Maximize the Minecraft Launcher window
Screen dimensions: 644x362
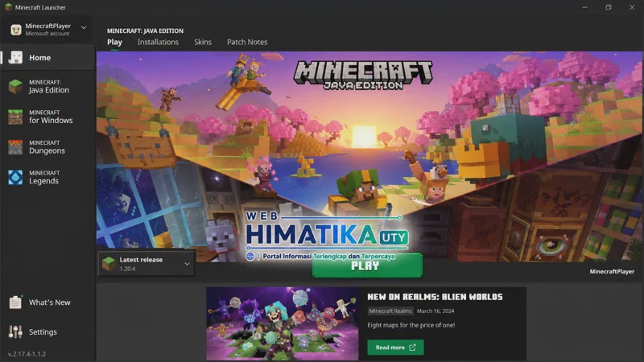click(x=609, y=7)
